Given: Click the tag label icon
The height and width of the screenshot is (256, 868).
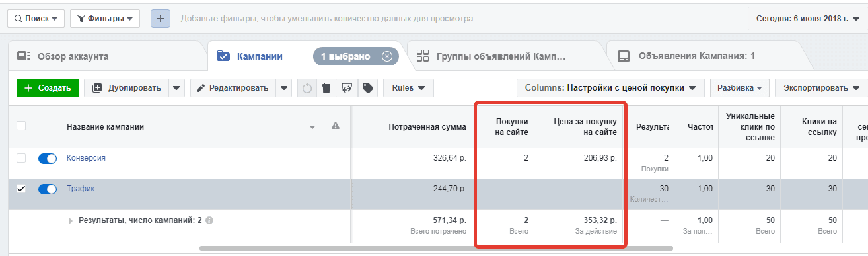Looking at the screenshot, I should point(367,88).
